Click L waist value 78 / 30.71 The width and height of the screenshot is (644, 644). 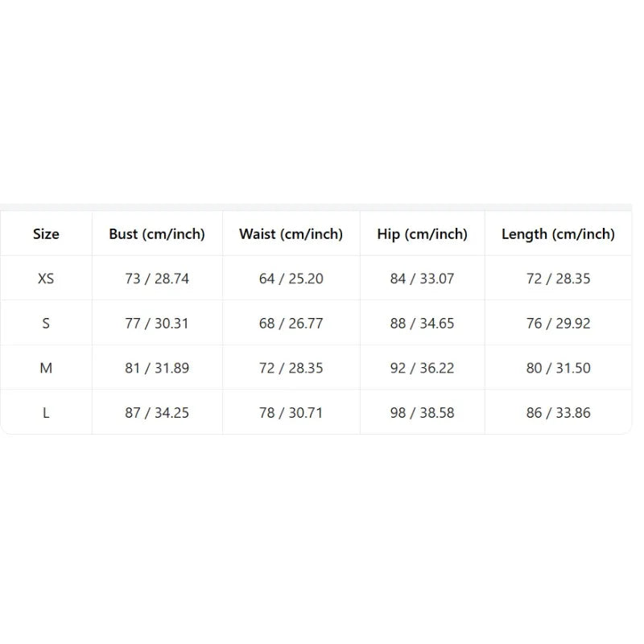[291, 413]
